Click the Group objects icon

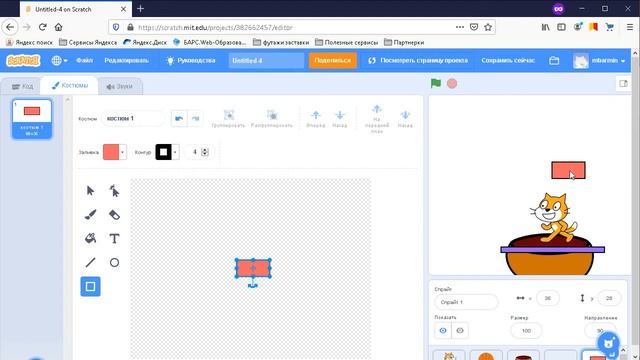tap(229, 119)
